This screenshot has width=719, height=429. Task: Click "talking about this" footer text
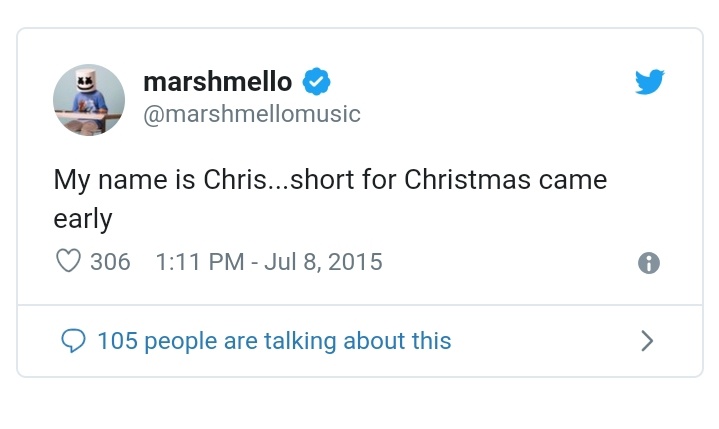[x=358, y=341]
